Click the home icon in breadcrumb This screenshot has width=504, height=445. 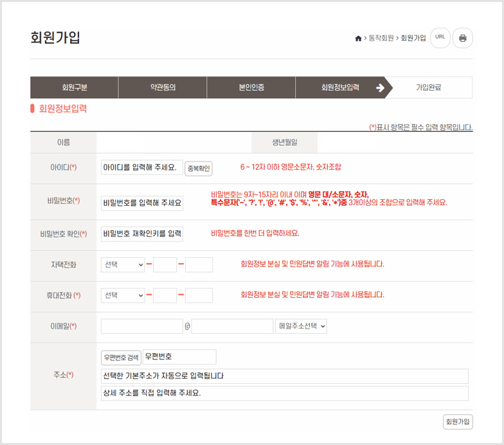[x=358, y=39]
